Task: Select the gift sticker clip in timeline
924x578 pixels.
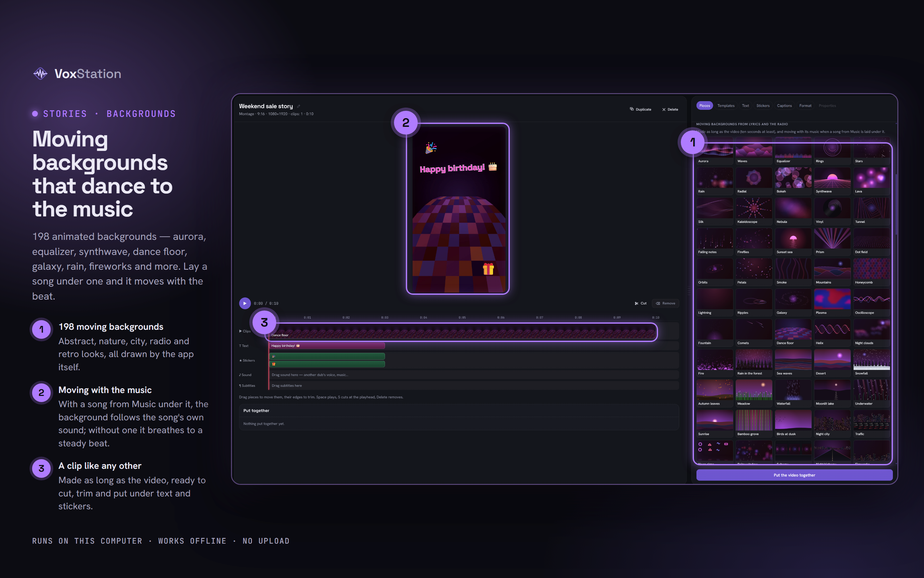Action: [327, 364]
